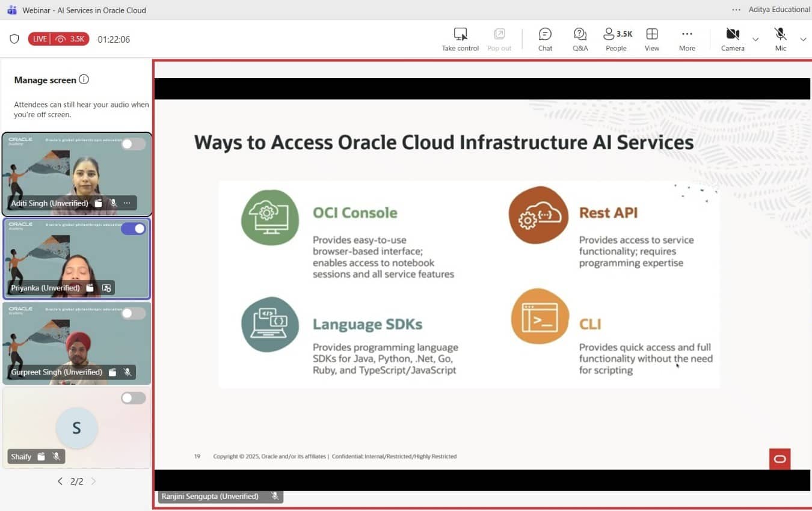Click the LIVE indicator badge
Screen dimensions: 812x511
coord(40,38)
